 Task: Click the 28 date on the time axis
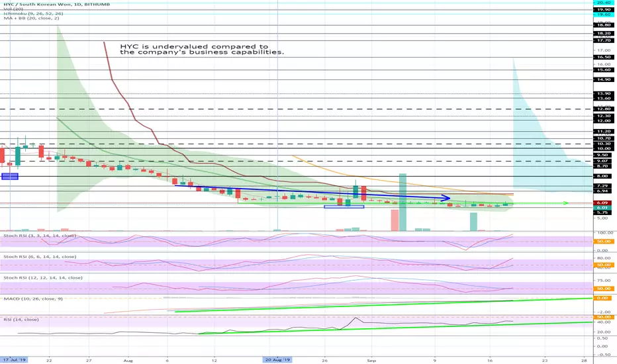coord(585,360)
